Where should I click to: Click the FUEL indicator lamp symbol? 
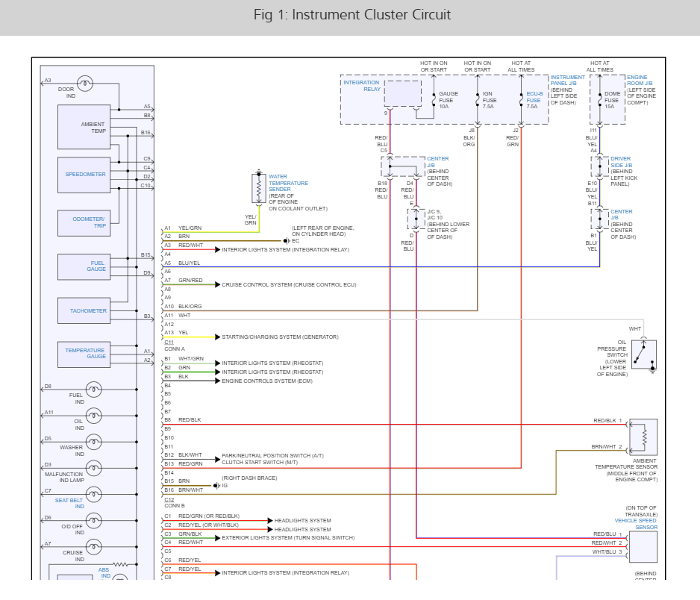click(x=94, y=389)
